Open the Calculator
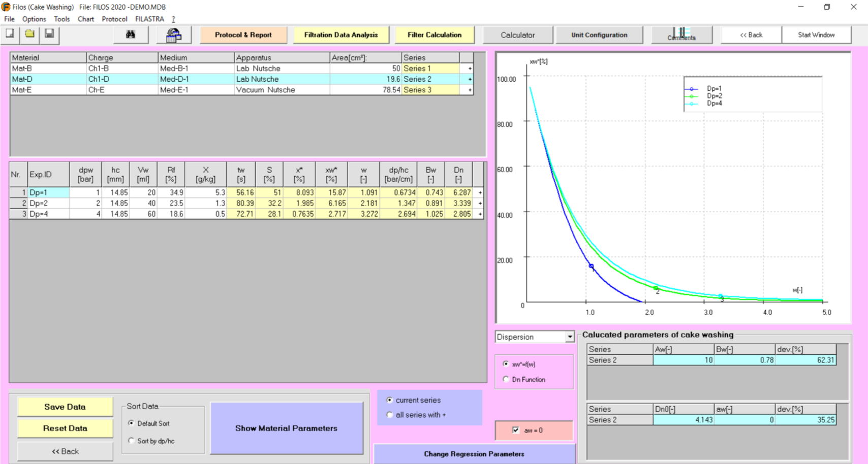The width and height of the screenshot is (868, 464). point(518,35)
